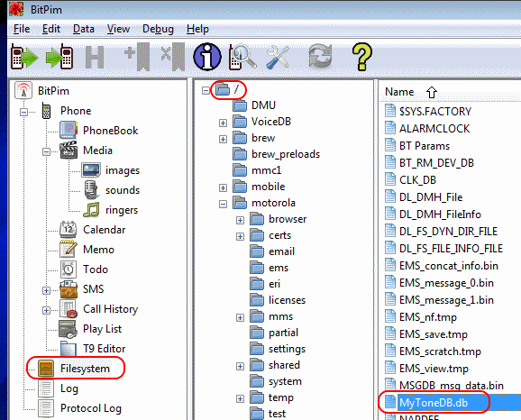Collapse the root / folder node
The image size is (521, 420).
point(206,90)
